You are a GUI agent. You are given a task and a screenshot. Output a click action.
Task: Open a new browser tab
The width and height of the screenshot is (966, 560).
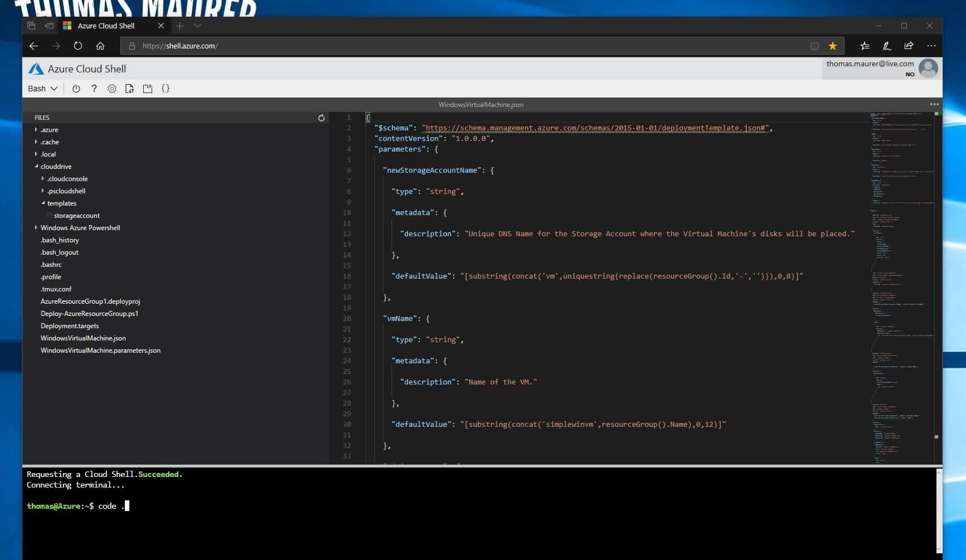179,26
